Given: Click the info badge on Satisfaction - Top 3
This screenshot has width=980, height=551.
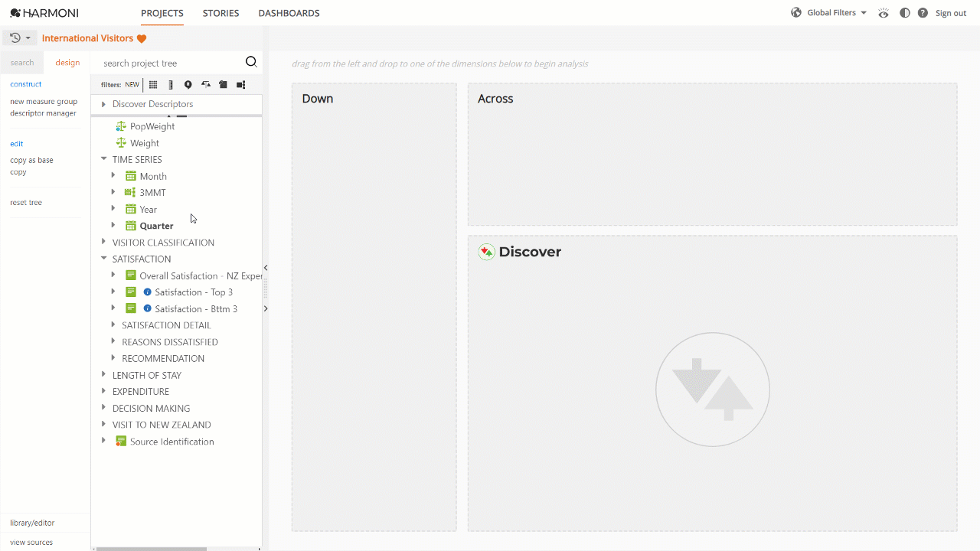Looking at the screenshot, I should [x=148, y=292].
